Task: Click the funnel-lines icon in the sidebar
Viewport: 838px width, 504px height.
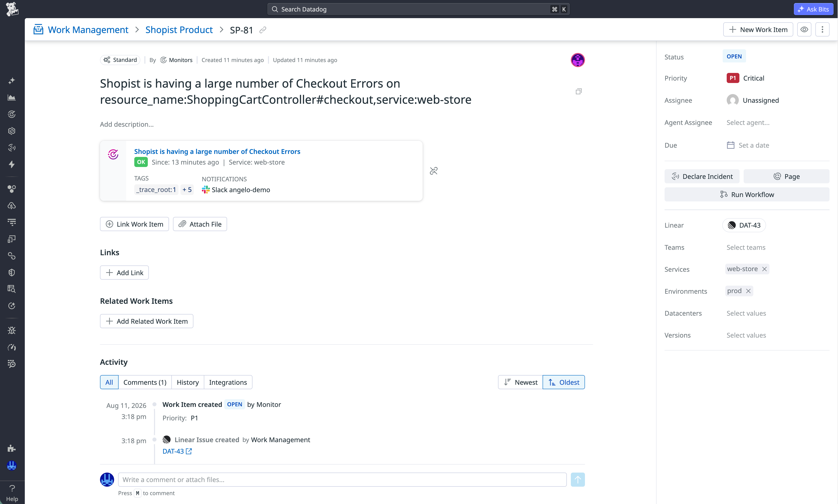Action: (12, 222)
